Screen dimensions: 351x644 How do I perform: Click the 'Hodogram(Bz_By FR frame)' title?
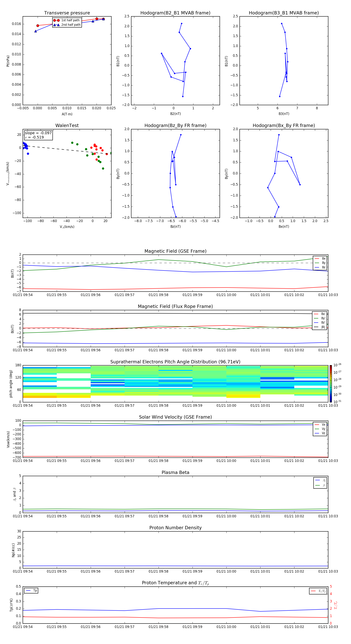tap(175, 125)
